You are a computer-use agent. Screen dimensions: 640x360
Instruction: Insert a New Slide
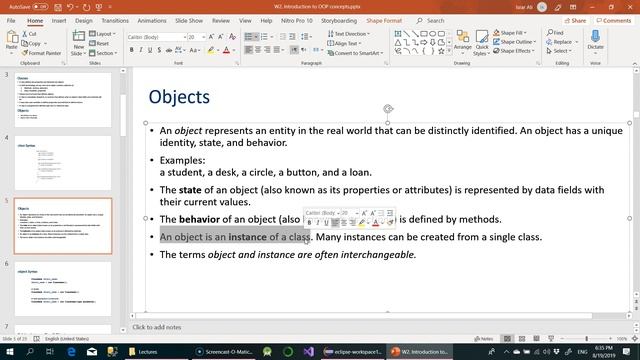tap(78, 43)
